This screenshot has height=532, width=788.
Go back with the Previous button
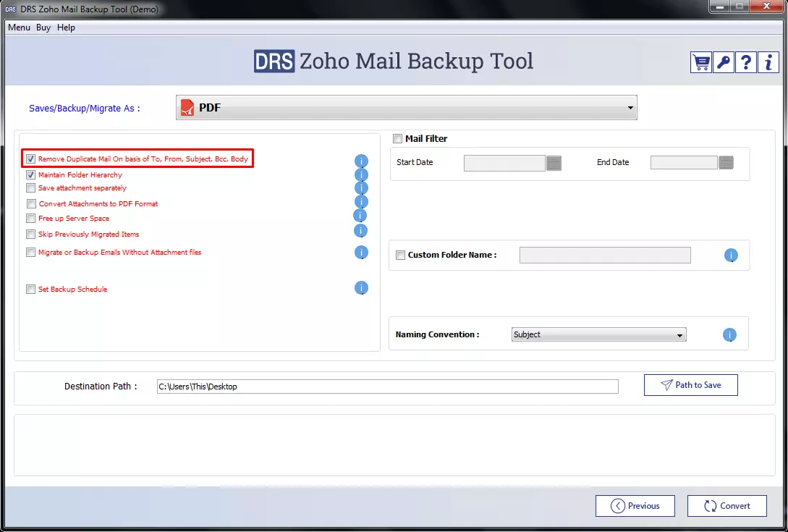click(635, 506)
